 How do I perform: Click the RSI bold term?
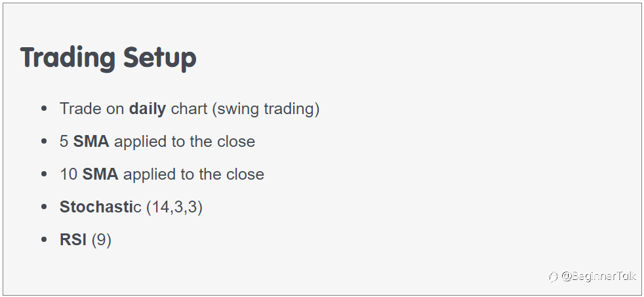click(73, 240)
